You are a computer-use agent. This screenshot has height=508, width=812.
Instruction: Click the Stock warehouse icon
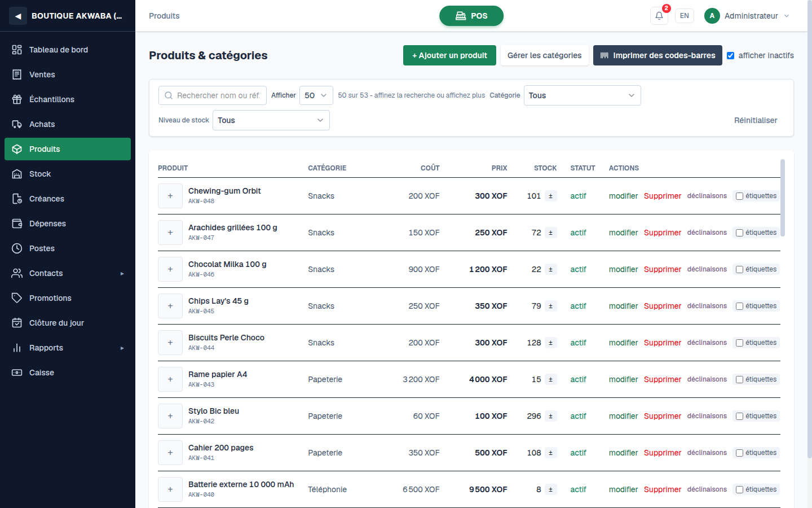(x=17, y=174)
